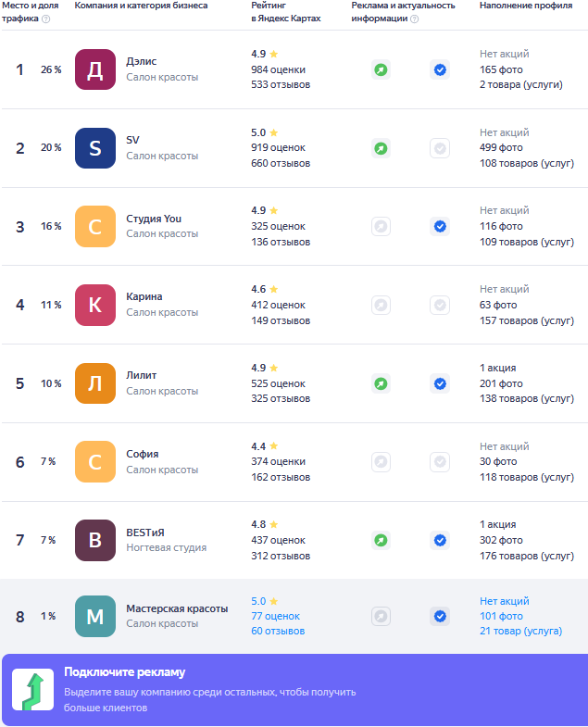Click the grey advertising icon for Карина
This screenshot has height=727, width=588.
tap(381, 305)
